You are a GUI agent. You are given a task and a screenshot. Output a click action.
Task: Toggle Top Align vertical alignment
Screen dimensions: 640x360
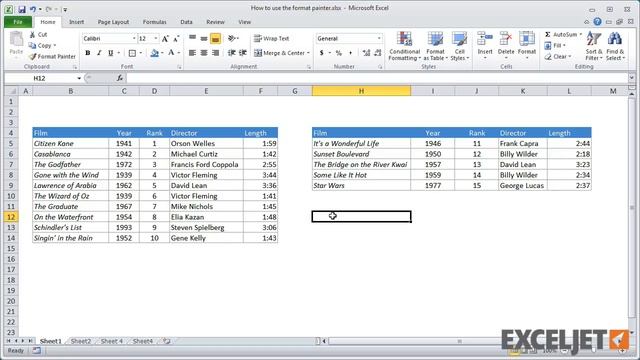[192, 38]
